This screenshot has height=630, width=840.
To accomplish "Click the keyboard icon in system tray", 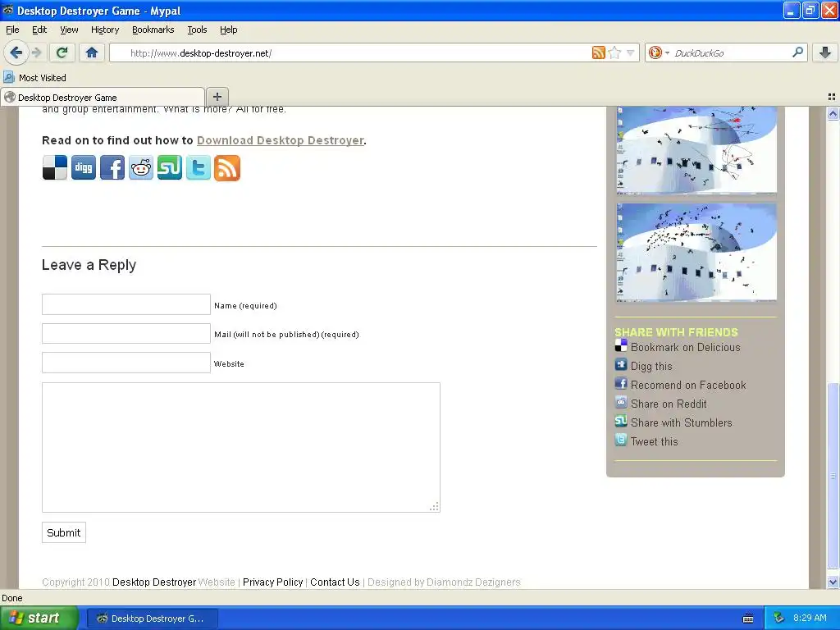I will (x=748, y=619).
